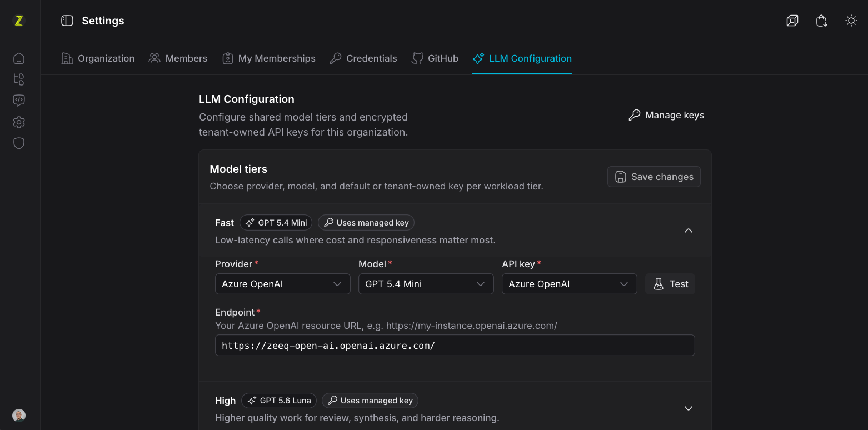868x430 pixels.
Task: Click the High tier 'Uses managed key' badge
Action: tap(370, 401)
